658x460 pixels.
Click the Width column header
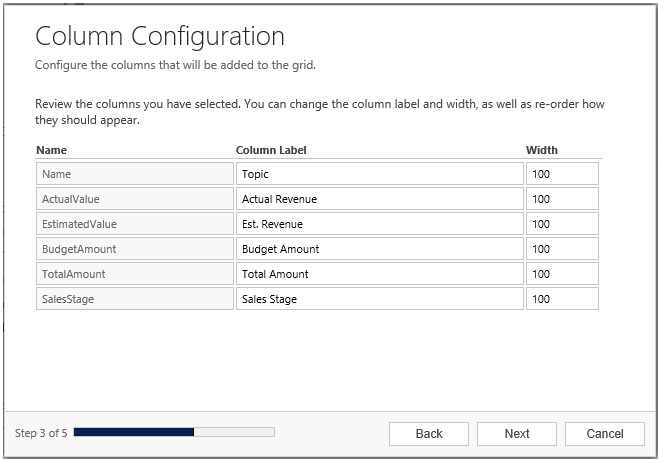(542, 150)
